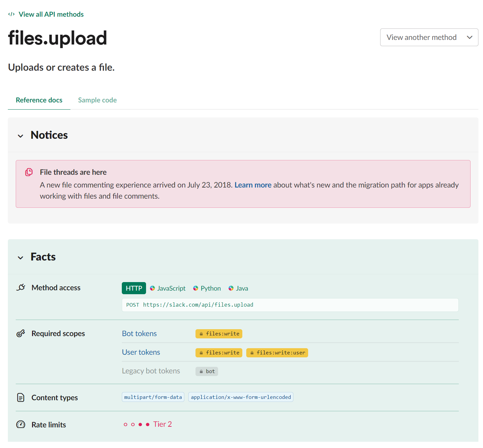483x448 pixels.
Task: Follow the Learn more link
Action: tap(253, 185)
